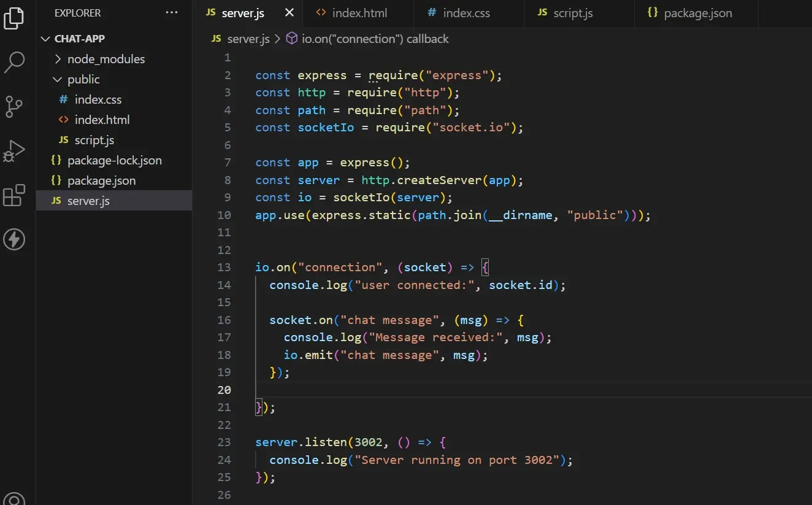
Task: Click the server.js breadcrumb segment
Action: click(248, 39)
